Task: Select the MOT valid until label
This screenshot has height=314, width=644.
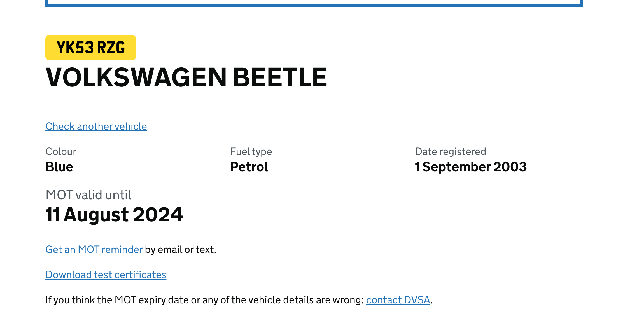Action: (x=88, y=195)
